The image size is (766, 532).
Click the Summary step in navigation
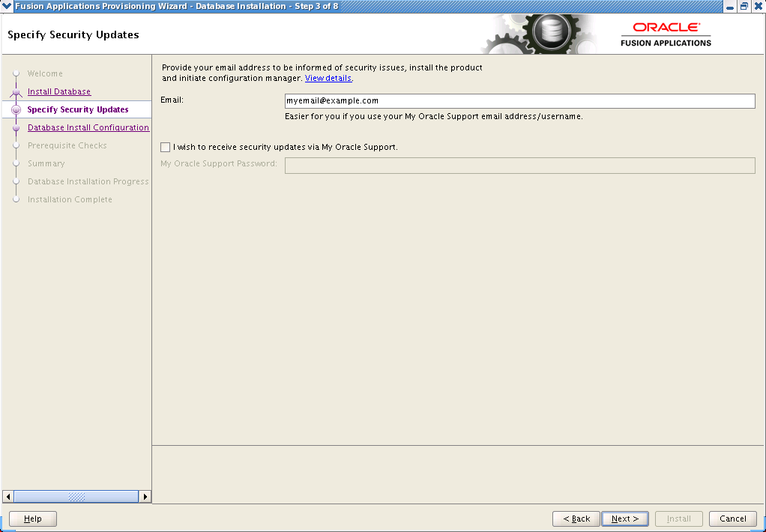click(x=46, y=163)
